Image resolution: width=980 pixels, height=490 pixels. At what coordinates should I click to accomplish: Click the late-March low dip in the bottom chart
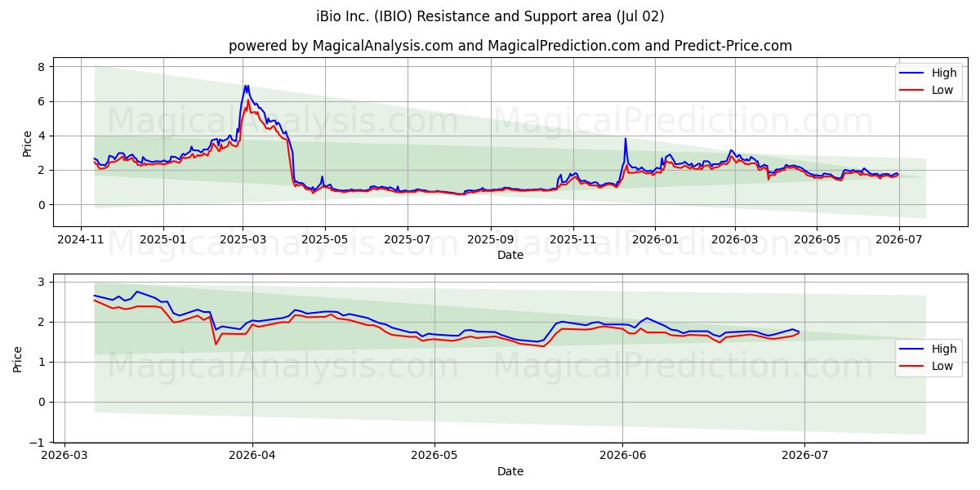pyautogui.click(x=216, y=344)
